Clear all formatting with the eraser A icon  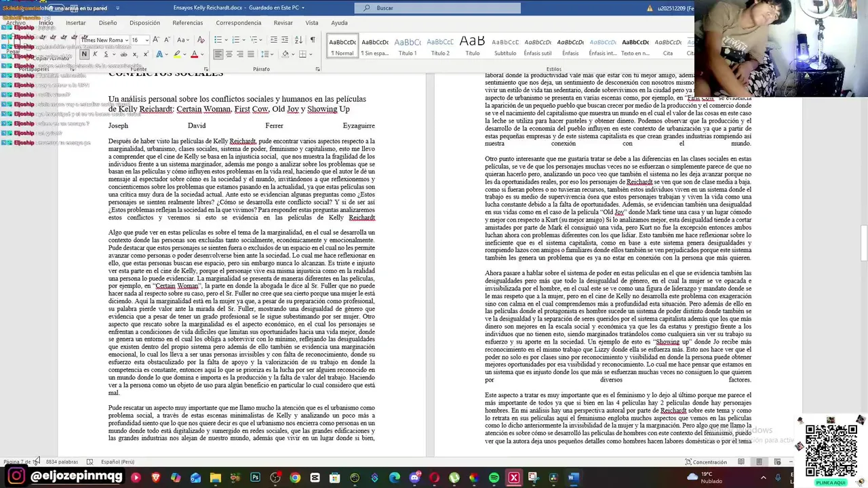[x=201, y=40]
